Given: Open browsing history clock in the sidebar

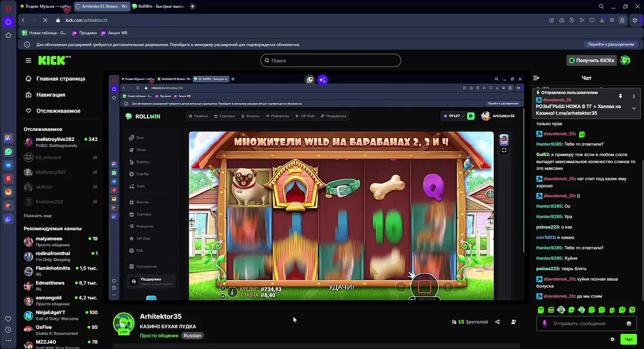Looking at the screenshot, I should [8, 330].
